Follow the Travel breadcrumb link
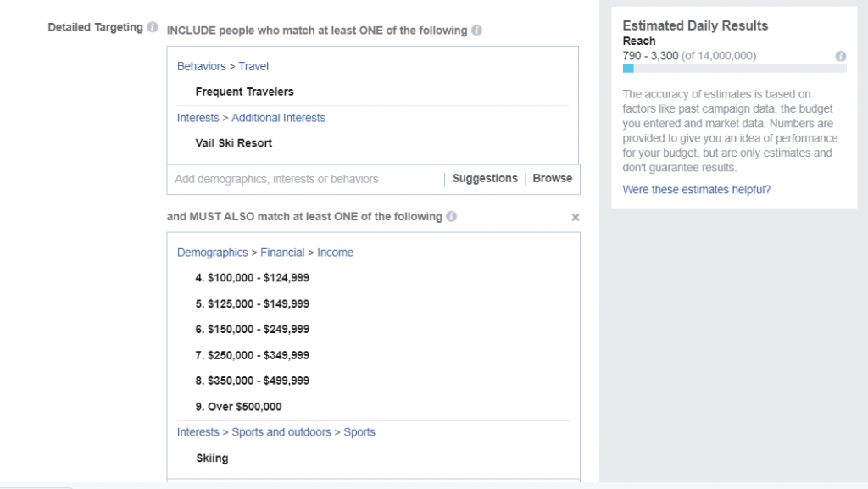The image size is (868, 489). [x=253, y=66]
